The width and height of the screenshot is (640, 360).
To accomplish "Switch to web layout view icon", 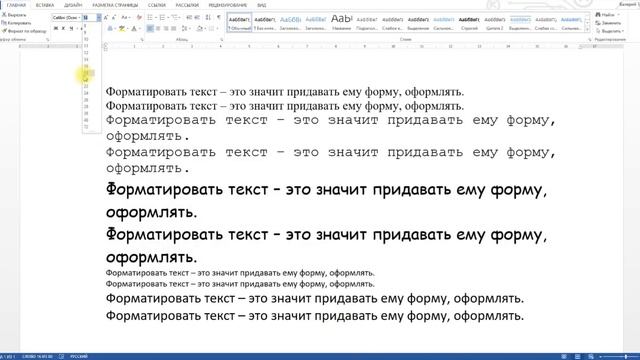I will (591, 357).
